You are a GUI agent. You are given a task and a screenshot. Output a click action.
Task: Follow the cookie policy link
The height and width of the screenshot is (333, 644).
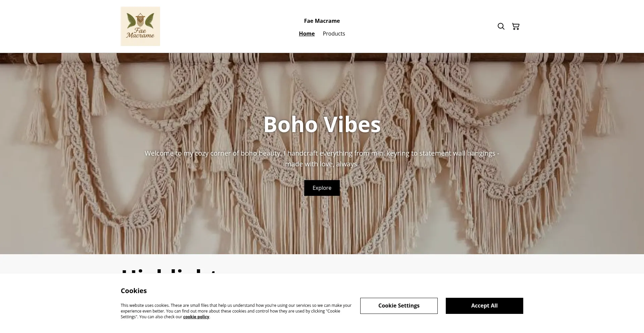click(x=196, y=317)
